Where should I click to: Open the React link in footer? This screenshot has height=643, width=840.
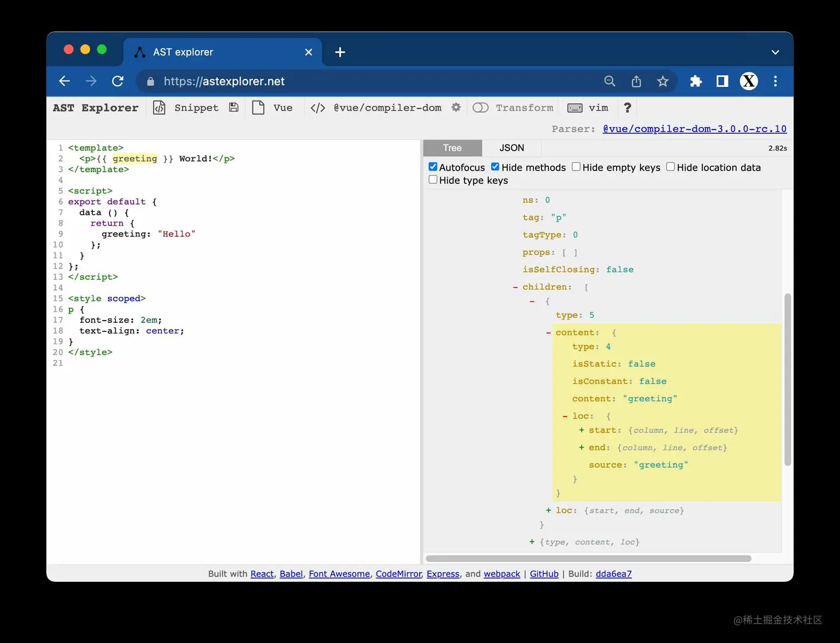262,574
